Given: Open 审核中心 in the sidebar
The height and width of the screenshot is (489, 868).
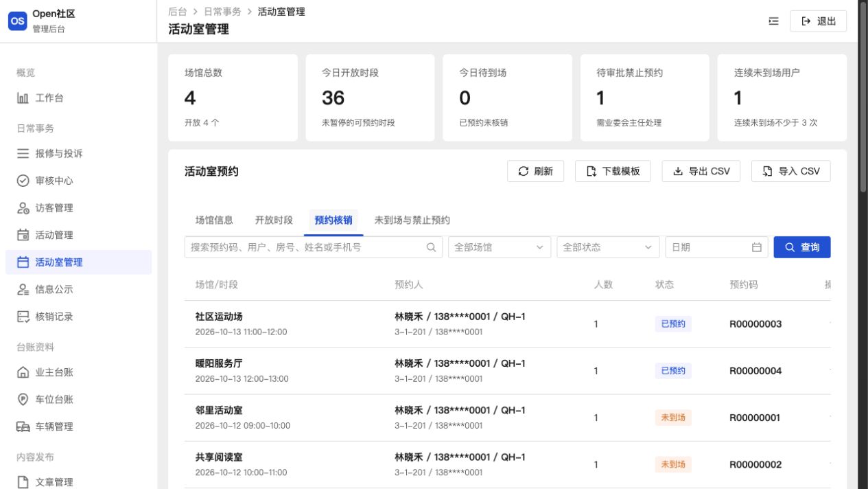Looking at the screenshot, I should click(78, 181).
